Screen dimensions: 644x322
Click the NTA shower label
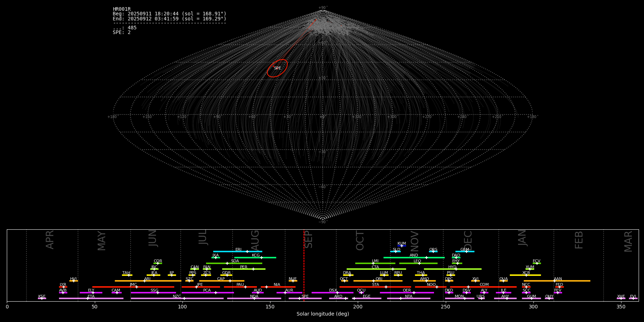coord(409,297)
